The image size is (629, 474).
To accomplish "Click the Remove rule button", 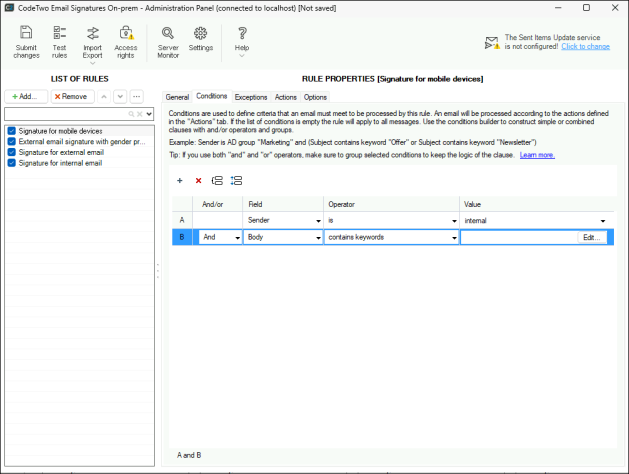I will (x=73, y=97).
